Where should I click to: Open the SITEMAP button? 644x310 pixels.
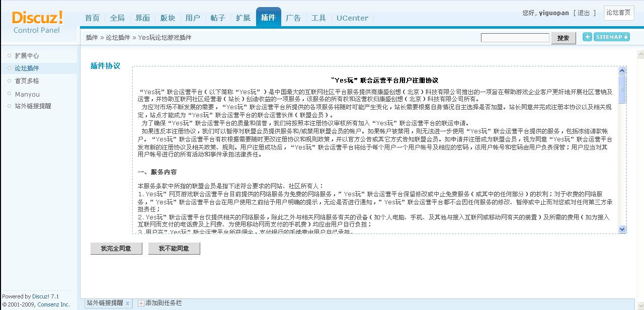[x=612, y=37]
